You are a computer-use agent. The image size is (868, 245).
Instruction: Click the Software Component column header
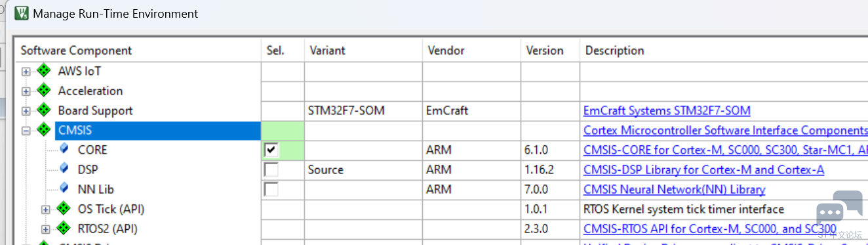[x=138, y=51]
